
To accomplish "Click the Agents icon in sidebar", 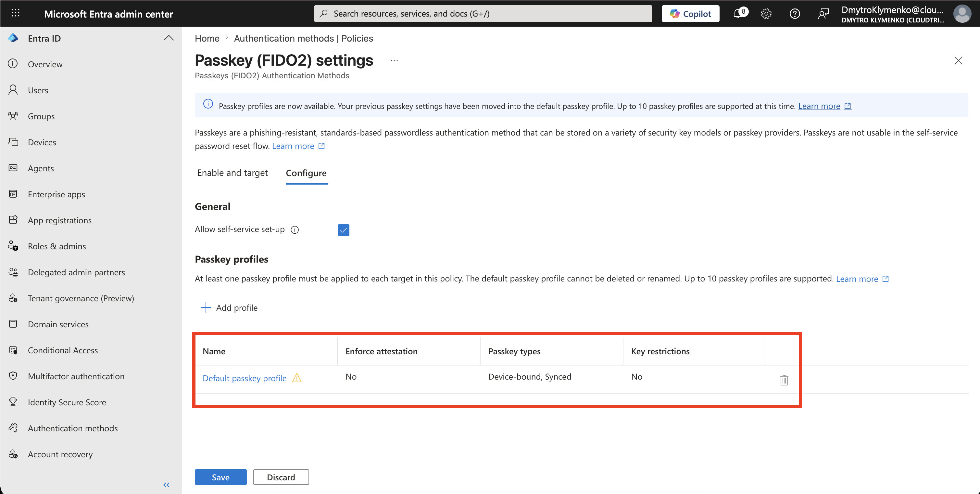I will point(13,168).
